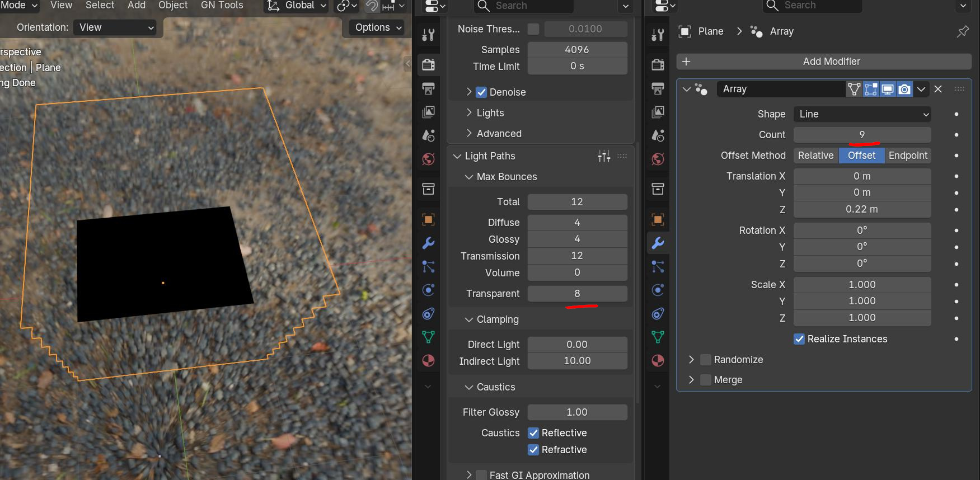Viewport: 980px width, 480px height.
Task: Open the Add menu
Action: (137, 5)
